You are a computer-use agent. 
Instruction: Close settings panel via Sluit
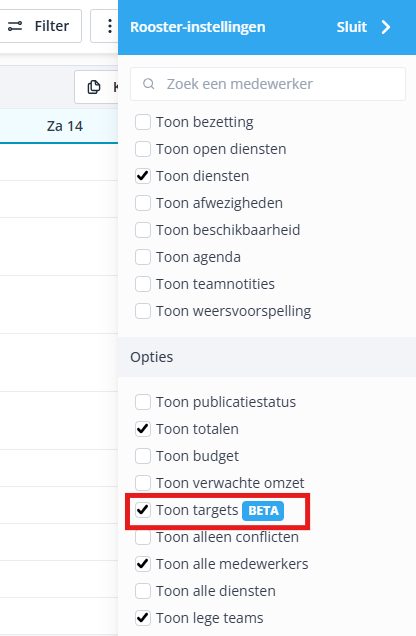364,27
